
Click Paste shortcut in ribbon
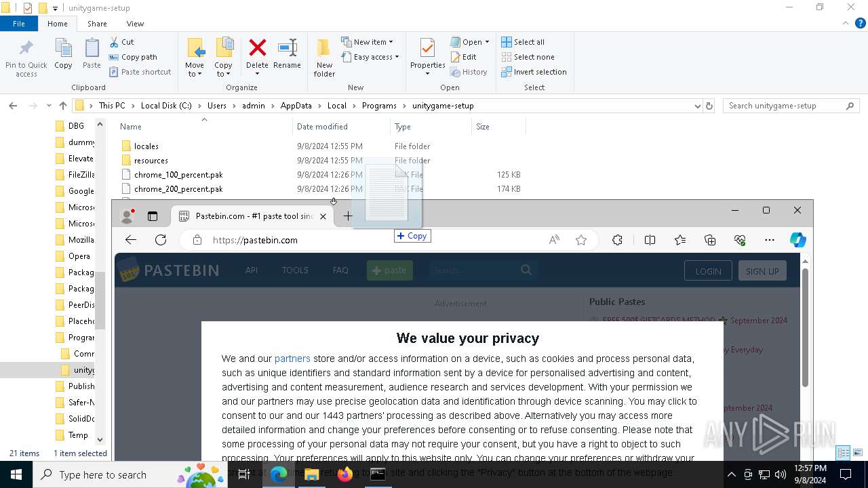[x=140, y=72]
